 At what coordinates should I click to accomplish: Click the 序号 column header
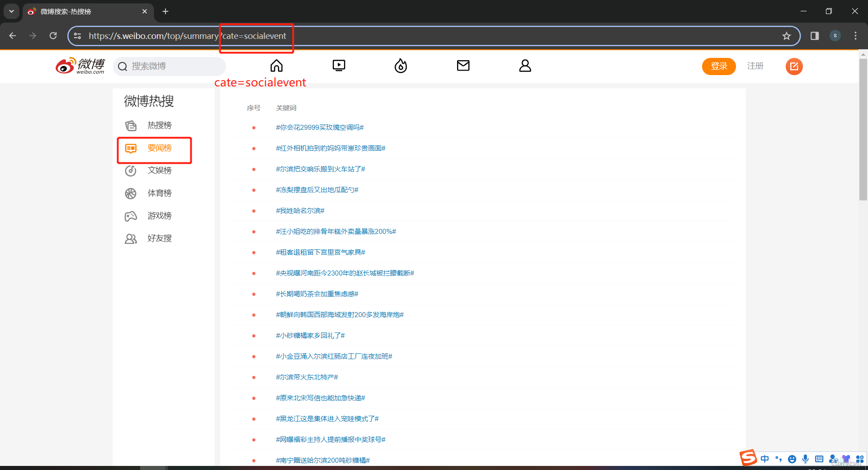click(254, 108)
